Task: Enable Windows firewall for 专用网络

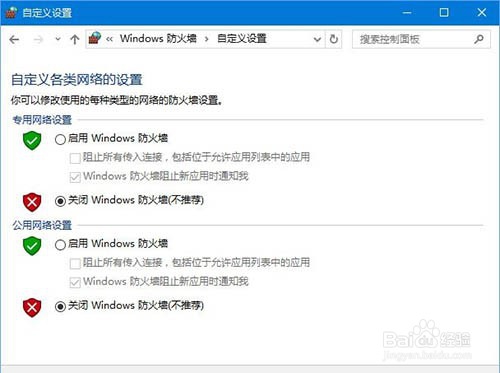Action: pos(60,139)
